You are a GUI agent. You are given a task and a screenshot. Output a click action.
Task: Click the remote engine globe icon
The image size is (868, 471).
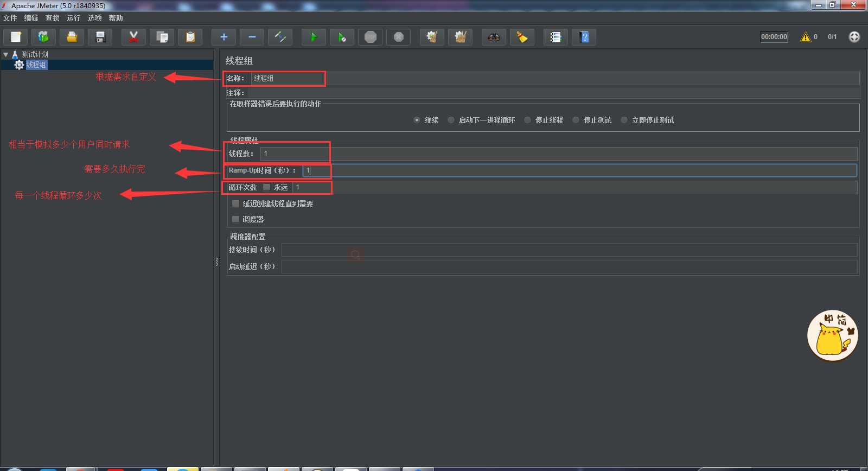click(854, 37)
